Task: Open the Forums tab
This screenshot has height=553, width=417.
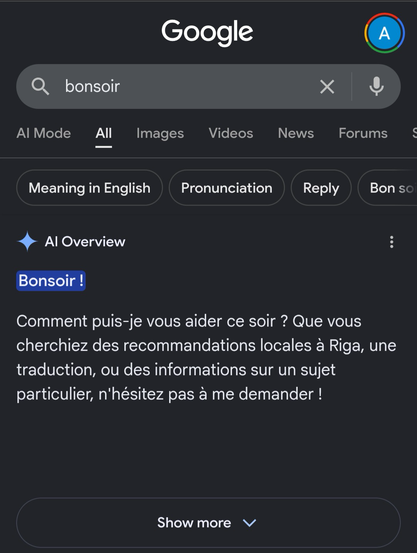Action: coord(363,133)
